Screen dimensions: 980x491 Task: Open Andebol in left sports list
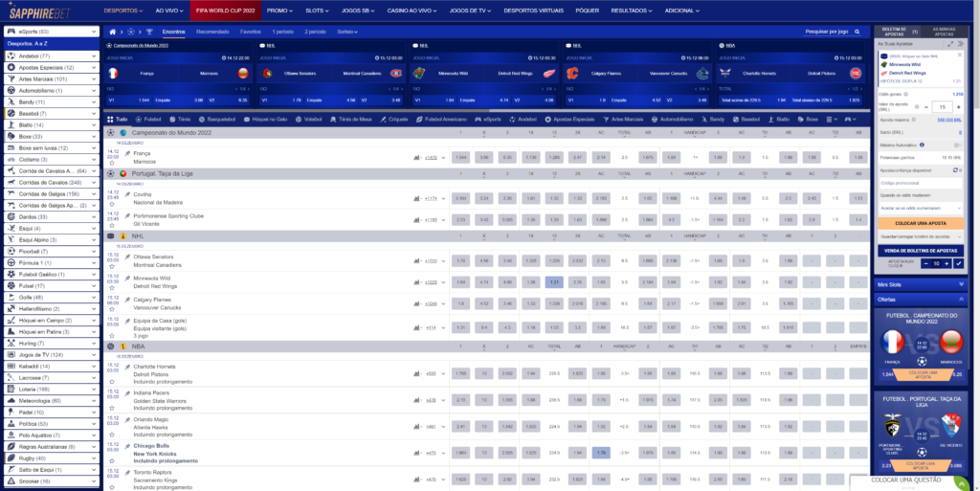(x=52, y=56)
